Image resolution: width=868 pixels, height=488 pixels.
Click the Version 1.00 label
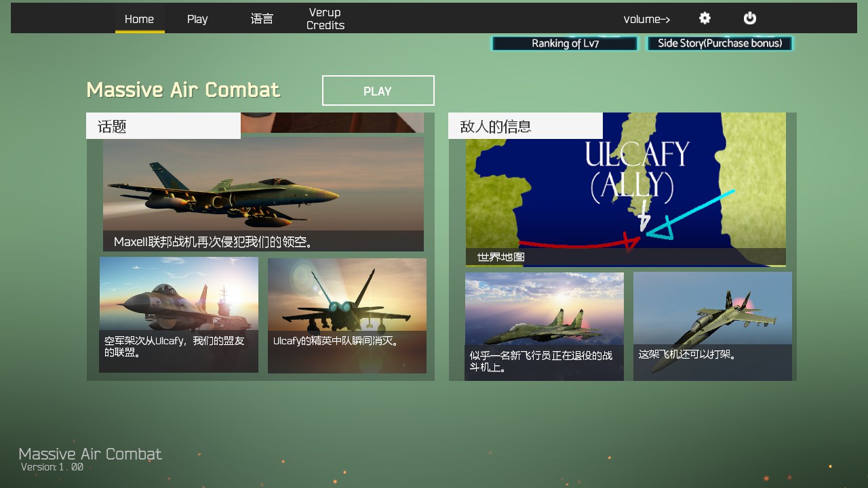click(52, 467)
